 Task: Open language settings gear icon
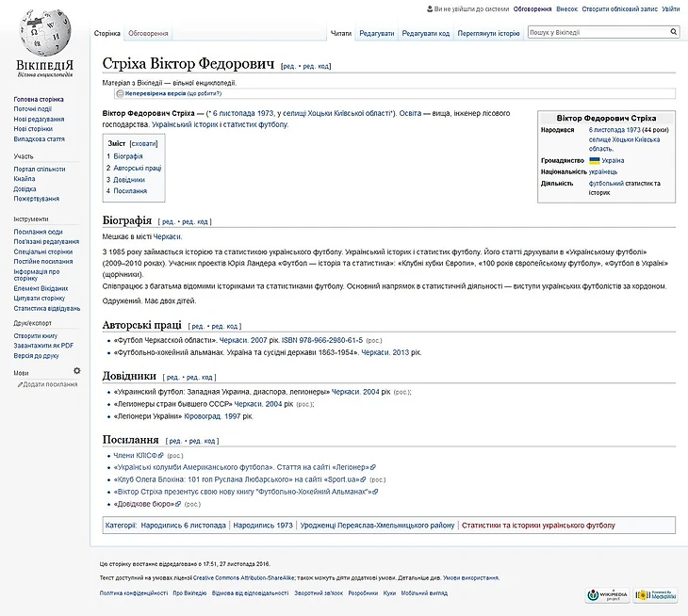(77, 371)
